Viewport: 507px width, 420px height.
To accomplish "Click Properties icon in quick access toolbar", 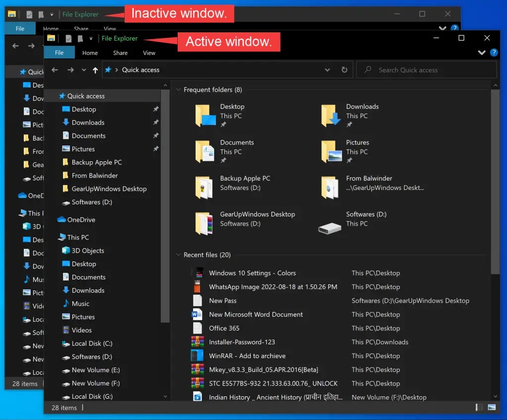I will click(68, 39).
